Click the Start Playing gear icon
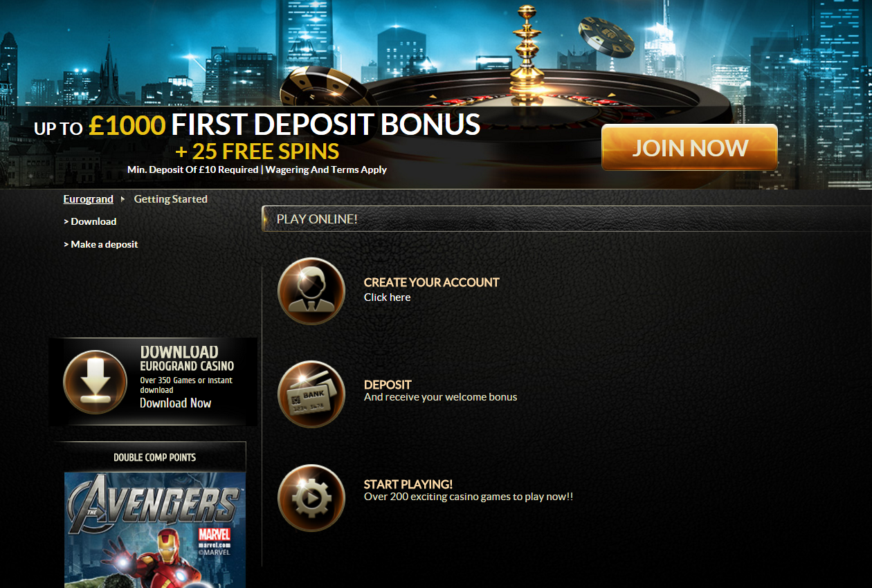872x588 pixels. pyautogui.click(x=311, y=498)
